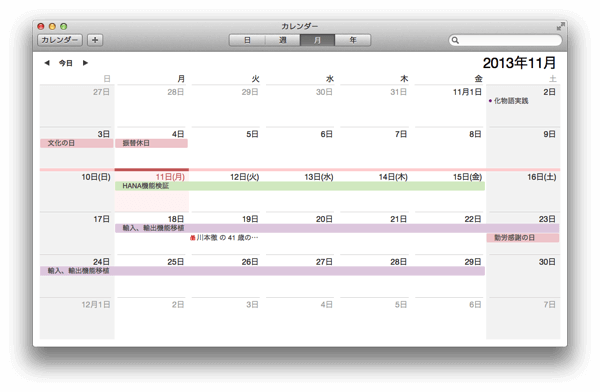Go to next month arrow
Image resolution: width=600 pixels, height=392 pixels.
point(85,63)
